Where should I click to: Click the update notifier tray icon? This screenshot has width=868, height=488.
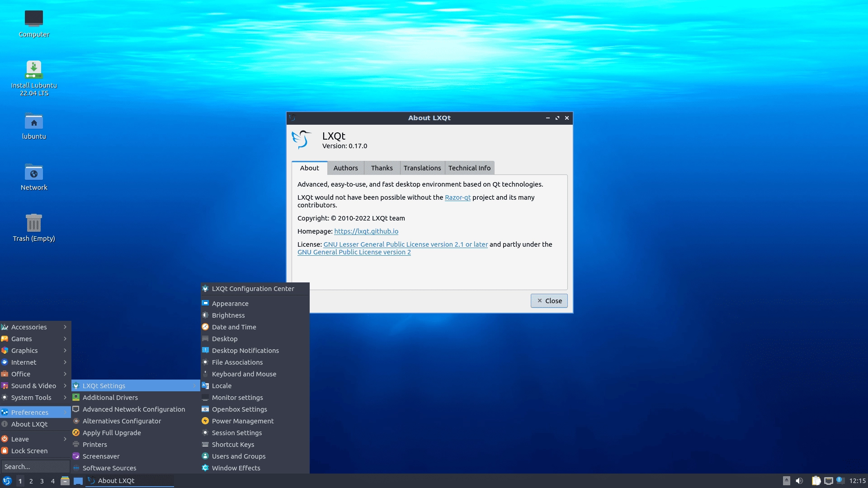(x=840, y=480)
